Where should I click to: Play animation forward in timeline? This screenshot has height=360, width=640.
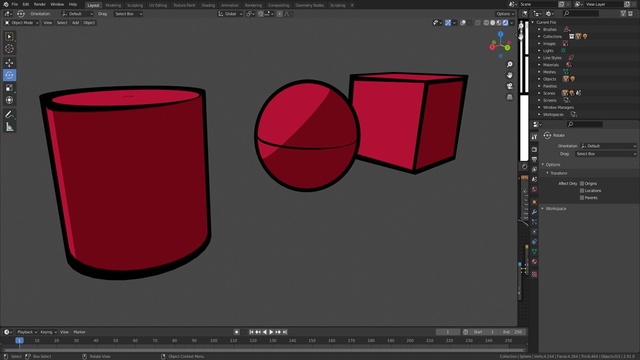click(271, 332)
